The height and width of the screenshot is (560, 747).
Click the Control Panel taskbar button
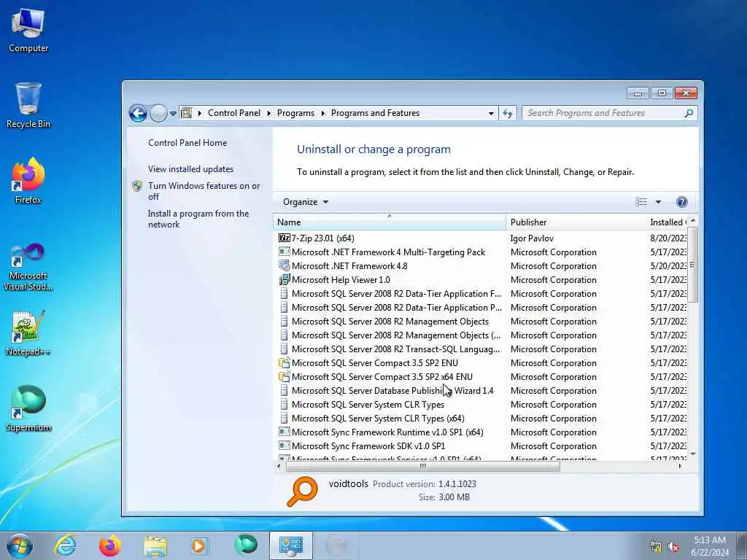(x=290, y=545)
